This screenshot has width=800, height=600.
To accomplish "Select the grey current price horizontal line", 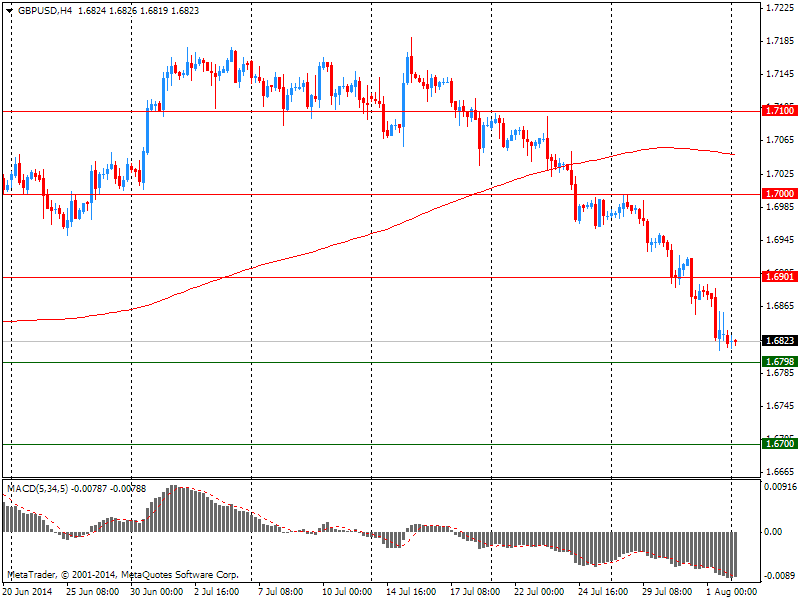I will tap(383, 341).
